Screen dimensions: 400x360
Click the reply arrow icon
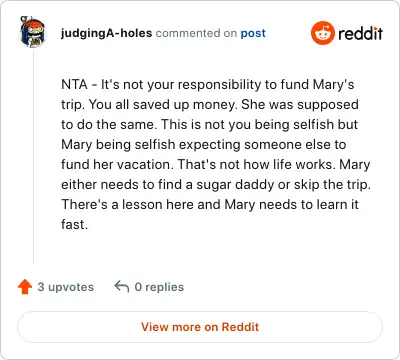click(122, 287)
